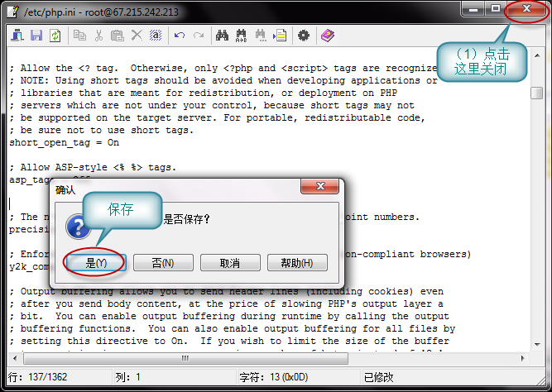Click the exit editor door icon
This screenshot has height=392, width=552.
click(18, 36)
